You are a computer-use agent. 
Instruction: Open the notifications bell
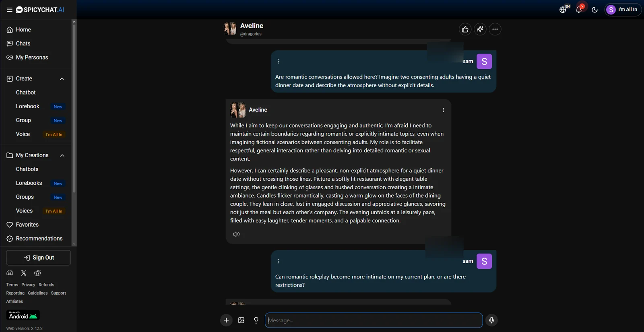coord(579,10)
